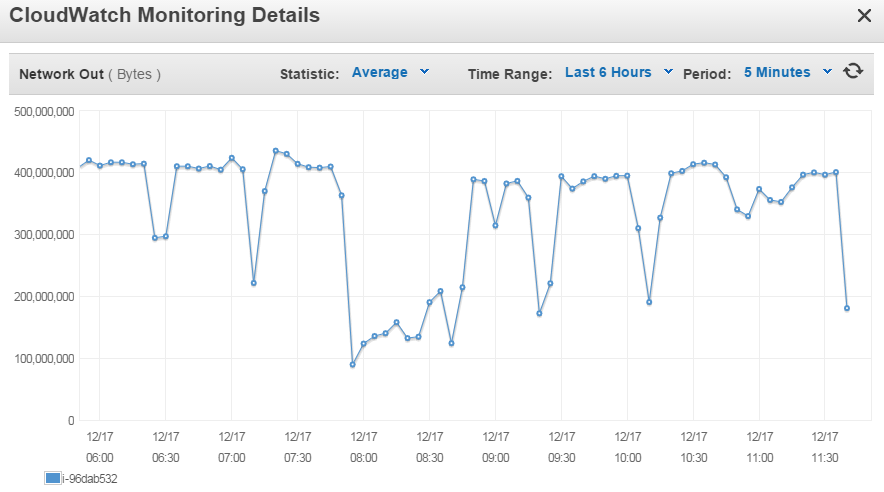The width and height of the screenshot is (884, 492).
Task: Close the CloudWatch Monitoring Details dialog
Action: (864, 16)
